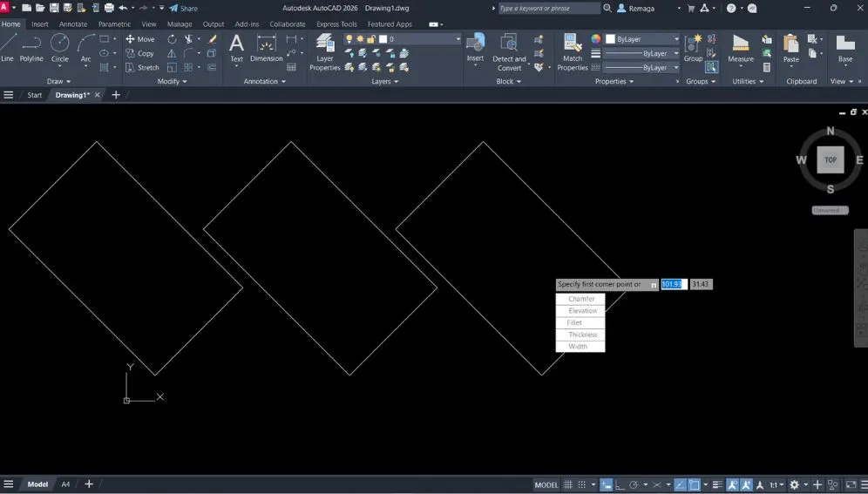Screen dimensions: 868x494
Task: Click the Undo arrow in quick access toolbar
Action: pyautogui.click(x=123, y=9)
